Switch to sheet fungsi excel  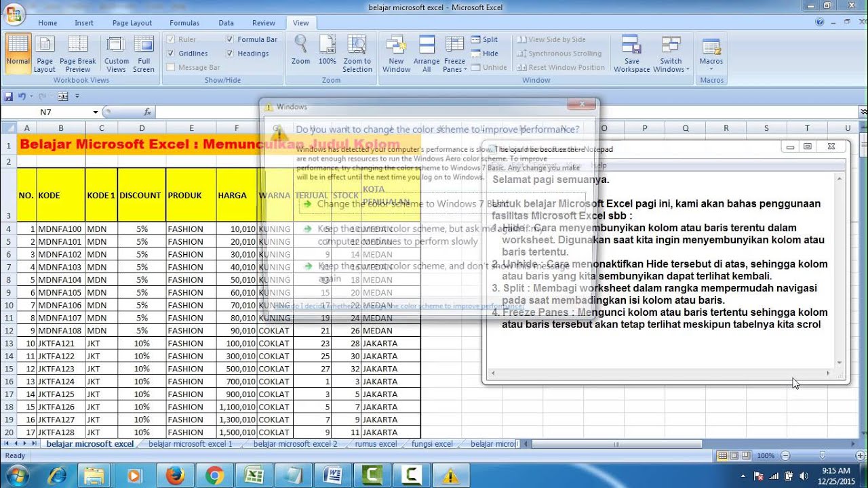(432, 444)
